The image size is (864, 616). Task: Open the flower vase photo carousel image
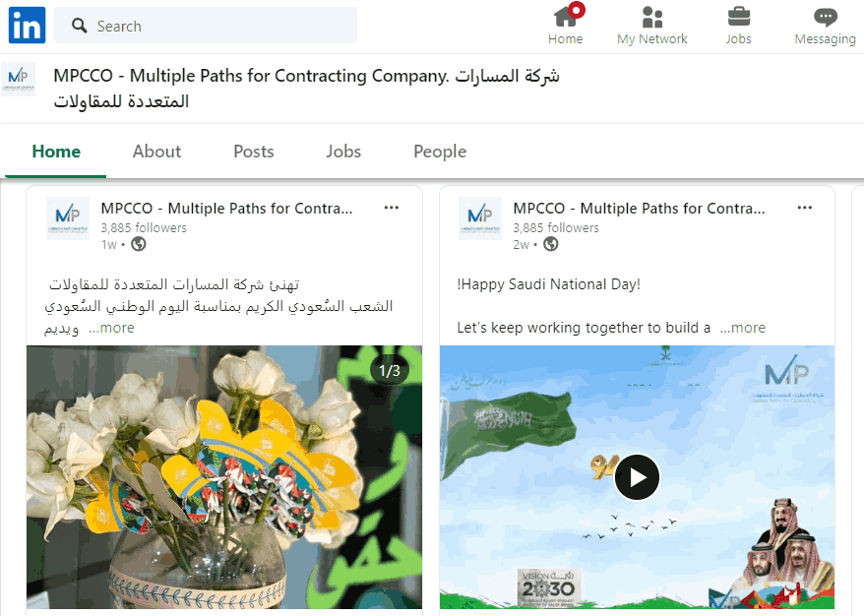pyautogui.click(x=224, y=477)
